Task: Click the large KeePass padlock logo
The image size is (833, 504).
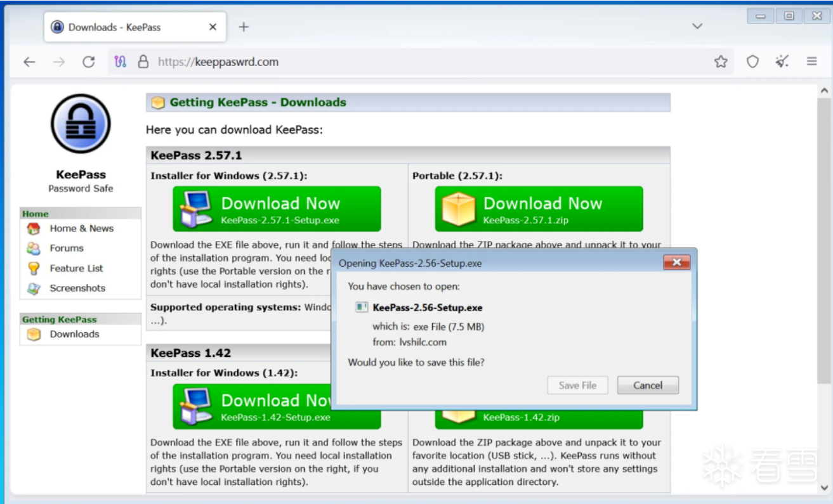Action: (81, 124)
